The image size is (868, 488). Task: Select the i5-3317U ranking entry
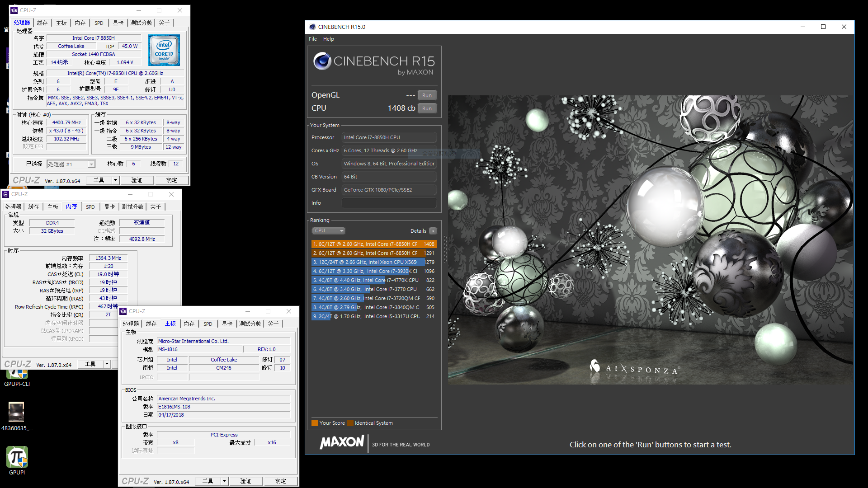pyautogui.click(x=374, y=316)
